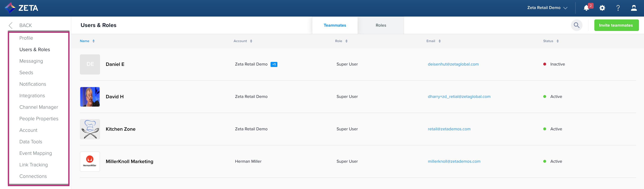
Task: Click the search magnifier icon
Action: point(577,25)
